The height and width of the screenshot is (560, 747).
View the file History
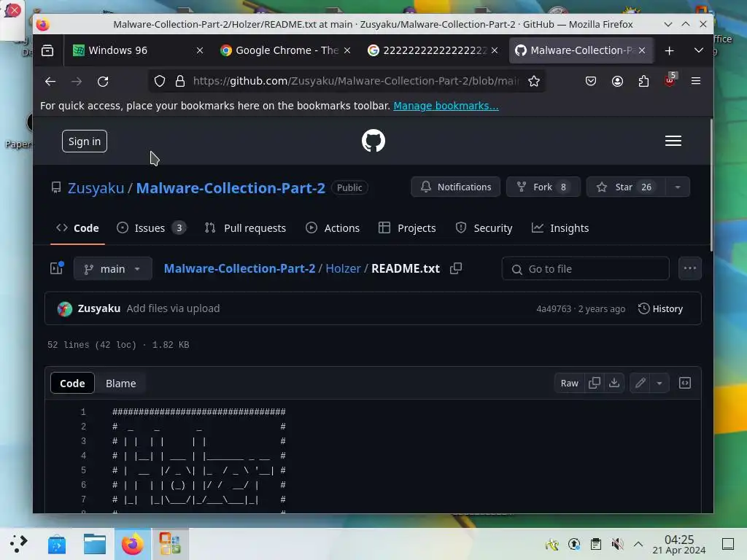(660, 308)
